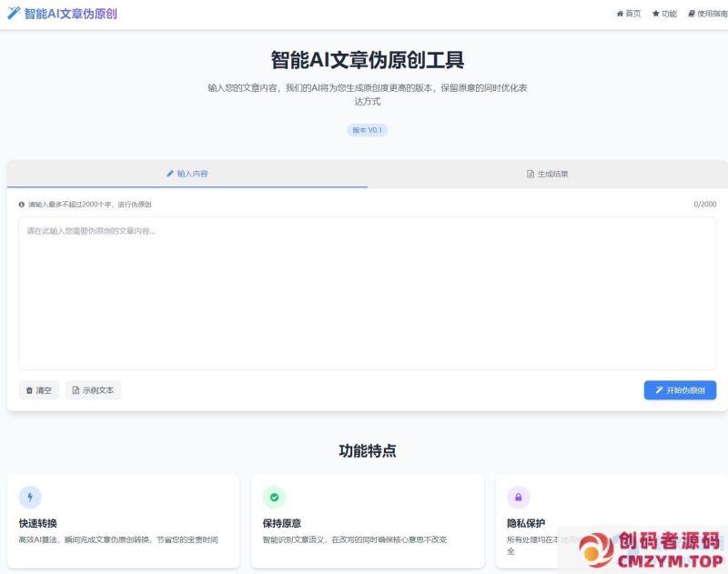Click the home icon beside 首页

click(x=620, y=13)
